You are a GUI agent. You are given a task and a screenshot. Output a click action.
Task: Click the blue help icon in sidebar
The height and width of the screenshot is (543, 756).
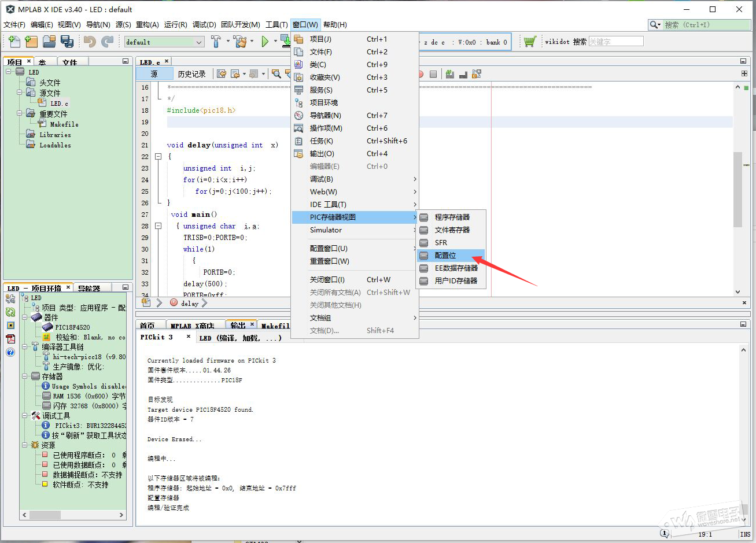pos(10,352)
